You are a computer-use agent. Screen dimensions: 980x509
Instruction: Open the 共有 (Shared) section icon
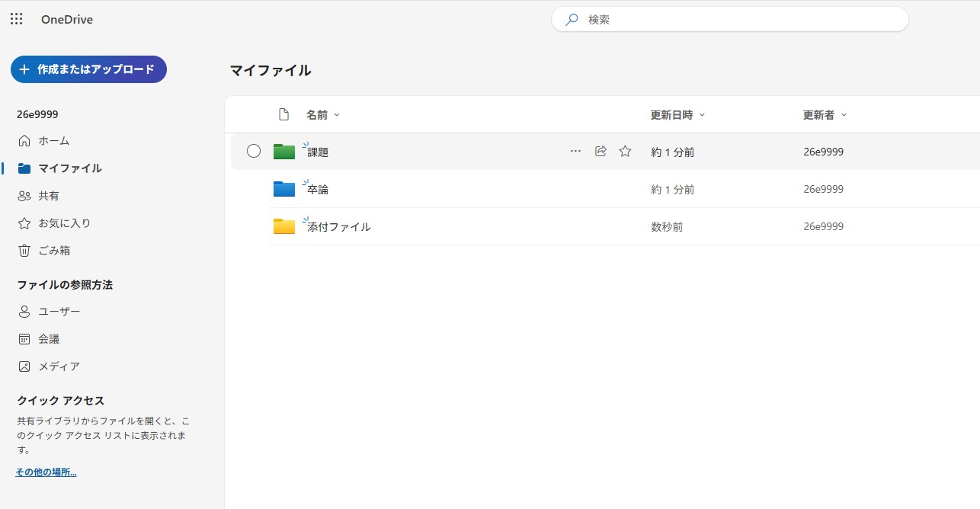click(24, 195)
